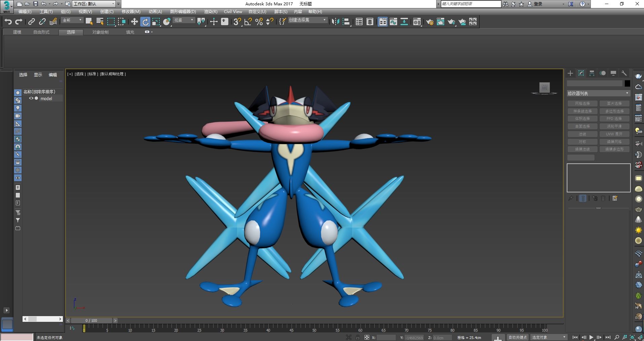The height and width of the screenshot is (341, 644).
Task: Open the 修改器(M) menu
Action: pos(131,11)
